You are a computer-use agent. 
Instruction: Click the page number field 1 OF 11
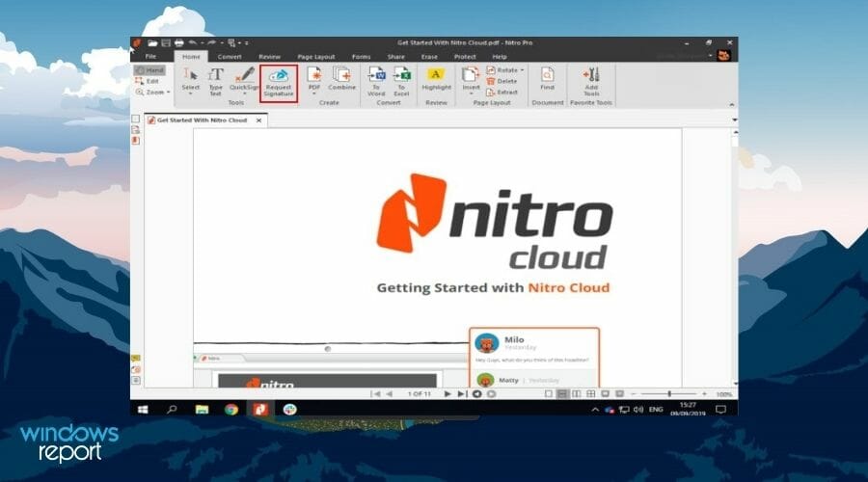pyautogui.click(x=420, y=394)
